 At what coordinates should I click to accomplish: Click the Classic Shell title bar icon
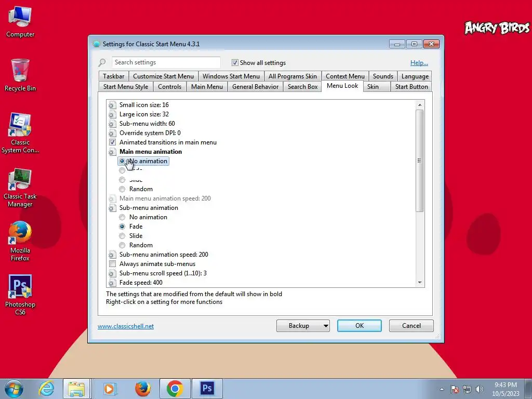coord(96,44)
